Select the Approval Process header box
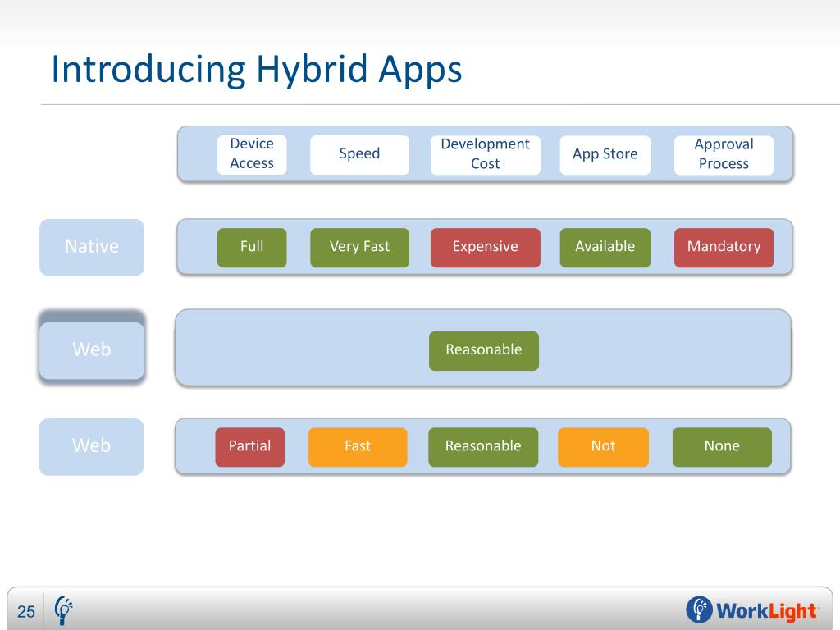This screenshot has height=630, width=840. coord(724,154)
